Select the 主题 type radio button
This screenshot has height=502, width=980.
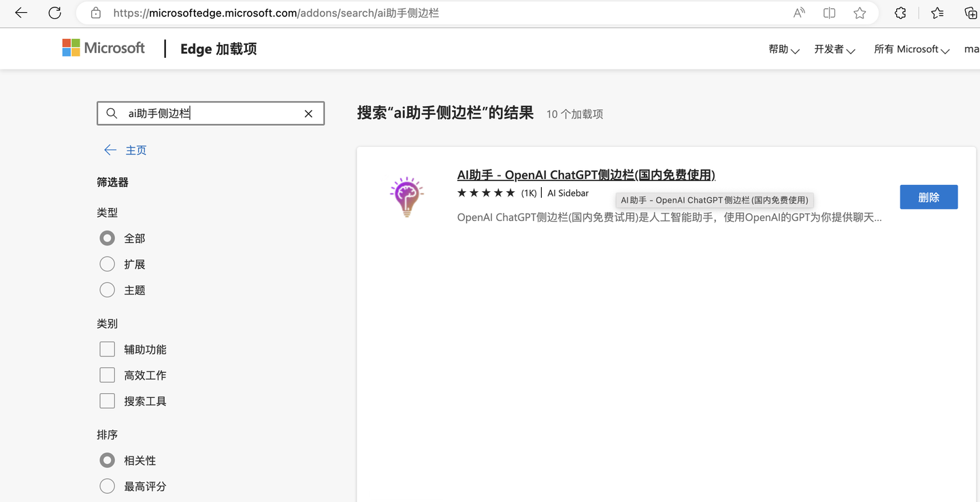click(x=107, y=290)
